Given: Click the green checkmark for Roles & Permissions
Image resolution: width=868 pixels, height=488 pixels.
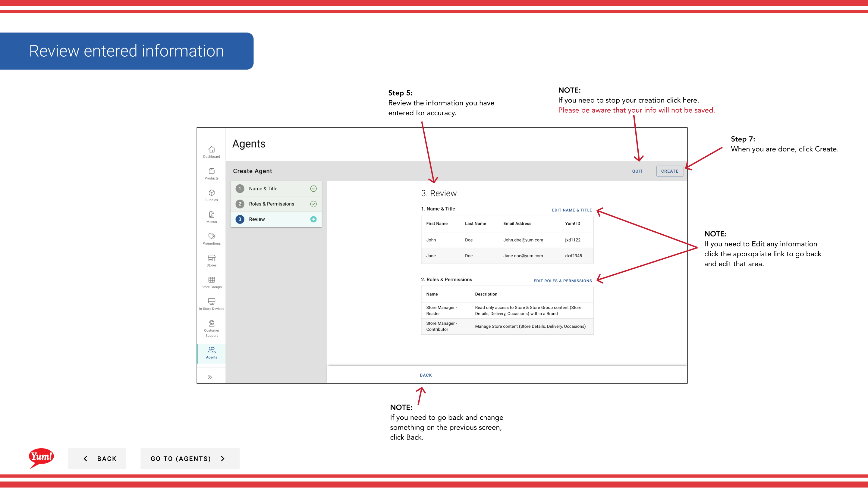Looking at the screenshot, I should click(313, 204).
